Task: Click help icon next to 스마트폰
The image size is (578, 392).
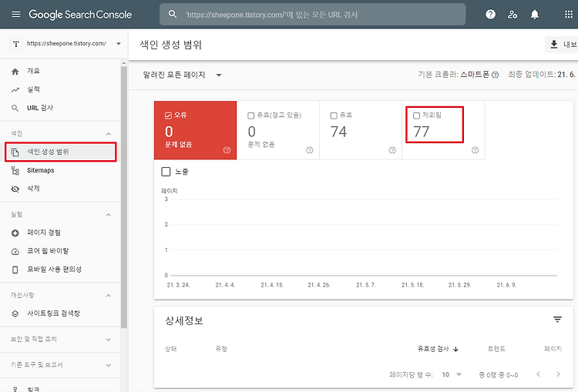Action: (x=495, y=75)
